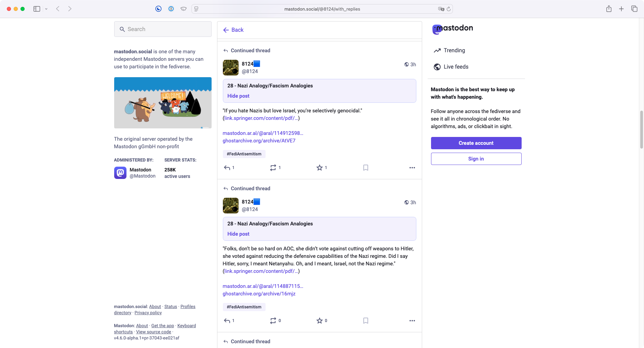Click #FediAntisemitism tag on first post
Image resolution: width=644 pixels, height=348 pixels.
(244, 154)
